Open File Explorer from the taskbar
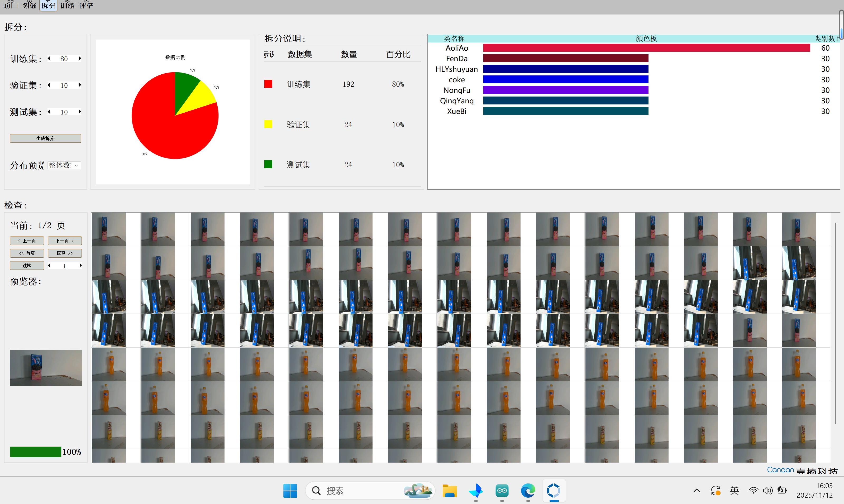Image resolution: width=844 pixels, height=504 pixels. 450,490
